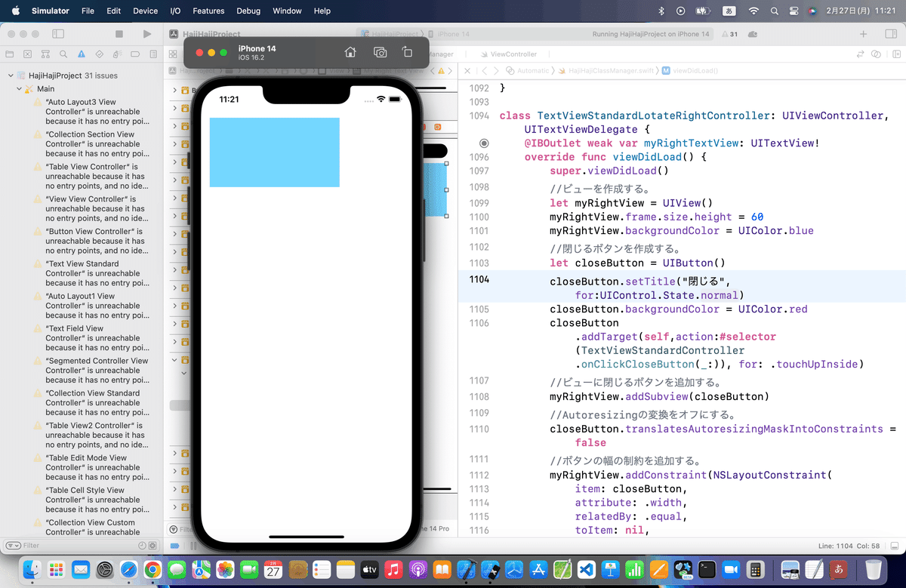Open the Simulator menu
906x588 pixels.
click(x=51, y=11)
